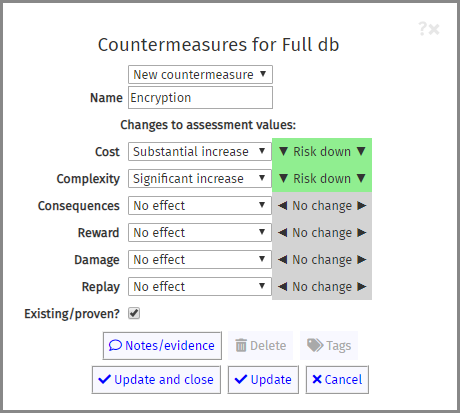Open the Complexity Significant increase dropdown
This screenshot has height=413, width=460.
click(x=200, y=178)
